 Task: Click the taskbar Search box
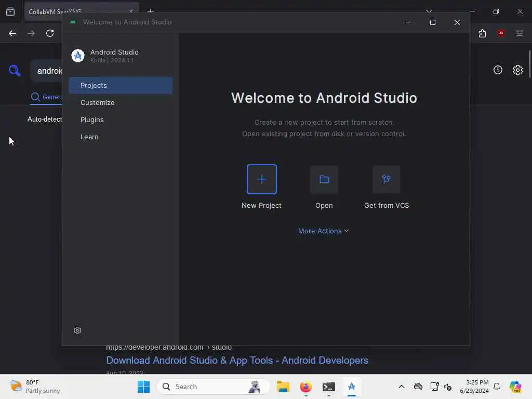213,387
